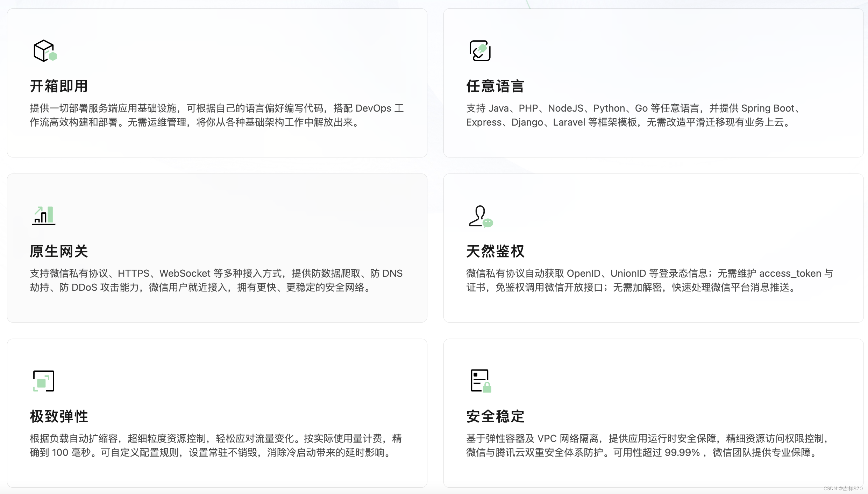The width and height of the screenshot is (868, 494).
Task: Click the description starting 支持微信私有协议、HTTPS
Action: coord(216,280)
